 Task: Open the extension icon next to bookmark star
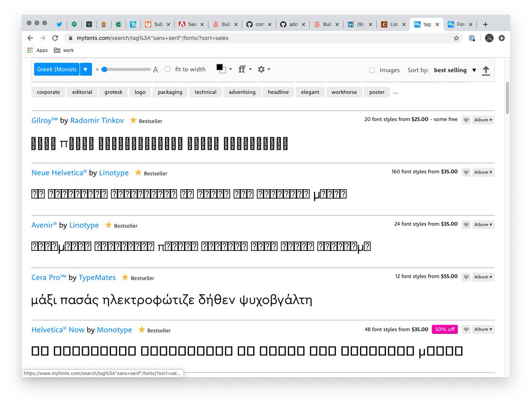click(x=472, y=38)
